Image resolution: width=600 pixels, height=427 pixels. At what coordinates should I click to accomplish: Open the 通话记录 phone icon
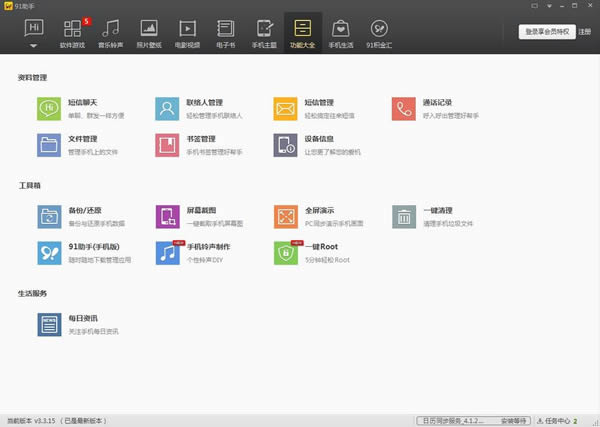coord(403,109)
